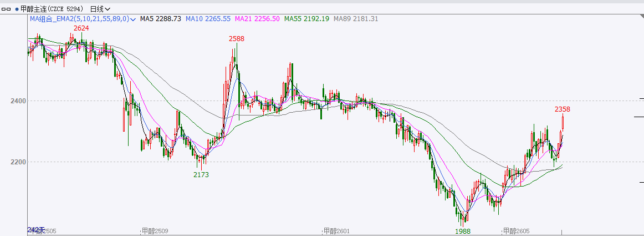Open the 日线 period dropdown

tap(100, 9)
